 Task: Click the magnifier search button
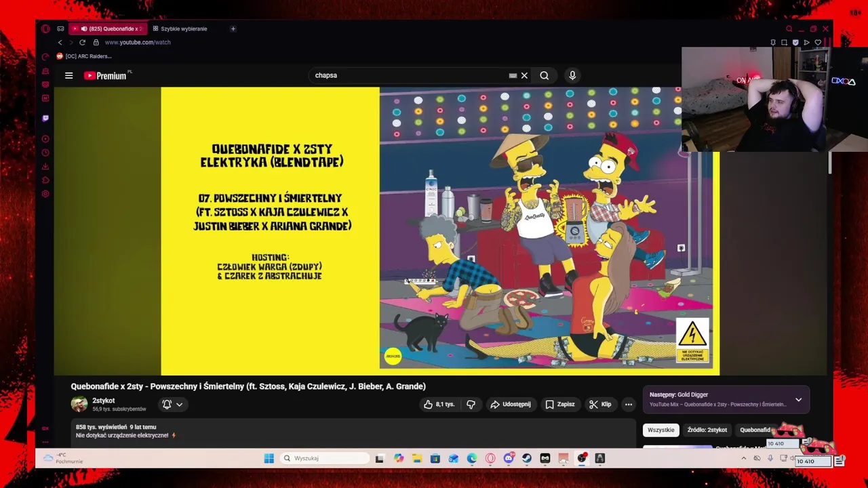[544, 75]
